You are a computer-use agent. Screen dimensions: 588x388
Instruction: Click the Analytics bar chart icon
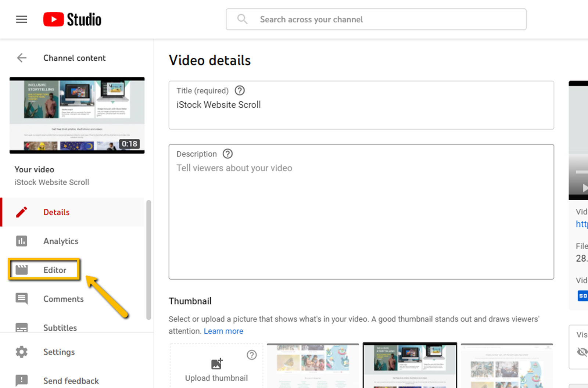22,241
